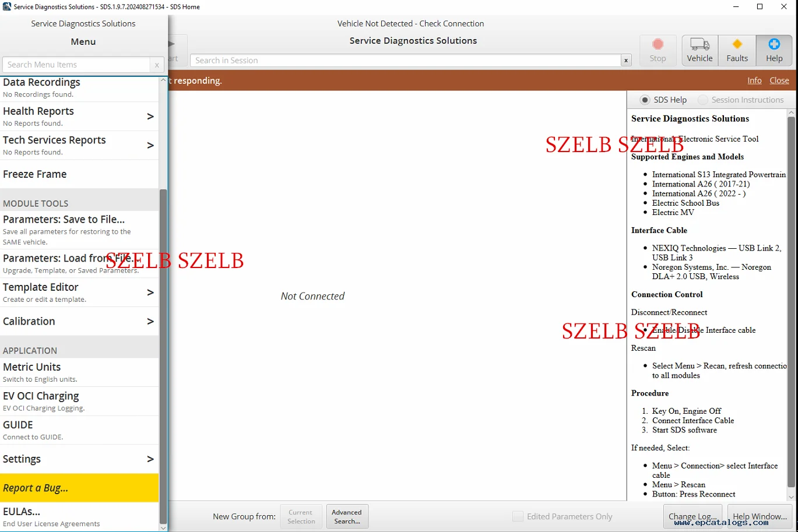
Task: Focus the Search in Session field
Action: click(406, 61)
